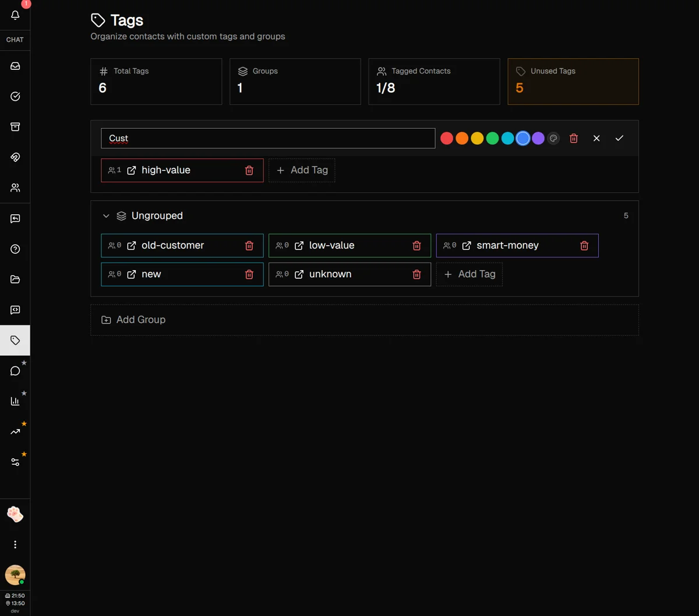Select the active Tags sidebar icon
Viewport: 699px width, 616px height.
(15, 340)
